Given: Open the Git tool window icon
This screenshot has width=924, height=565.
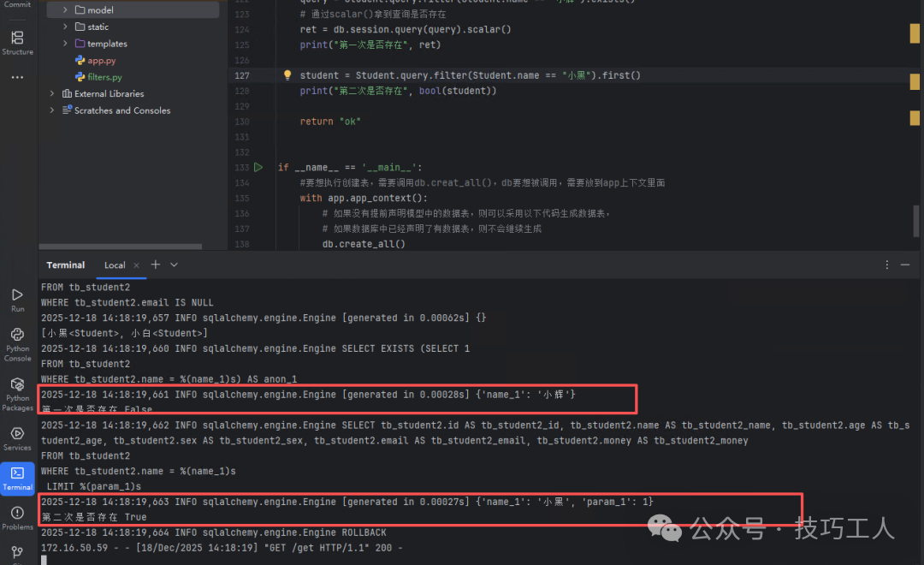Looking at the screenshot, I should pos(17,553).
